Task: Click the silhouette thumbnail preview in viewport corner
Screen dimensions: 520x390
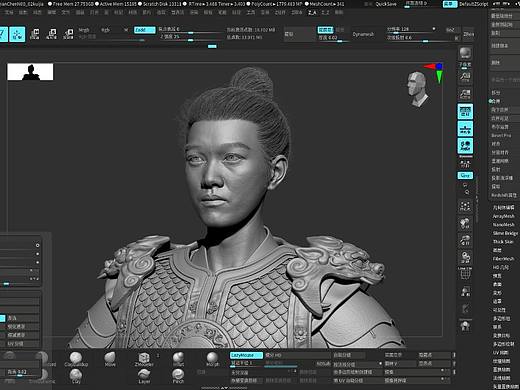Action: pos(30,72)
